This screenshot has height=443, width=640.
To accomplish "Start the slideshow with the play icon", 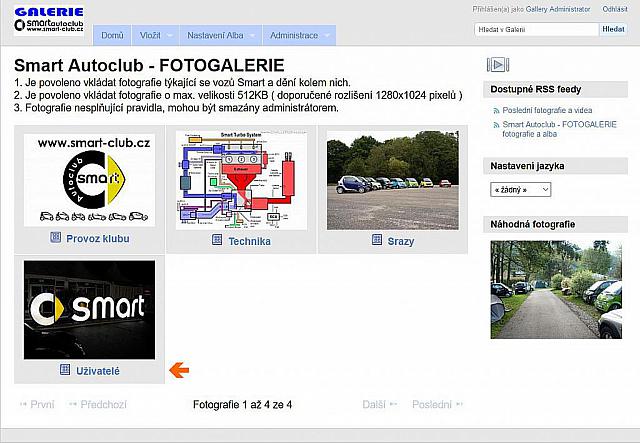I will [498, 65].
